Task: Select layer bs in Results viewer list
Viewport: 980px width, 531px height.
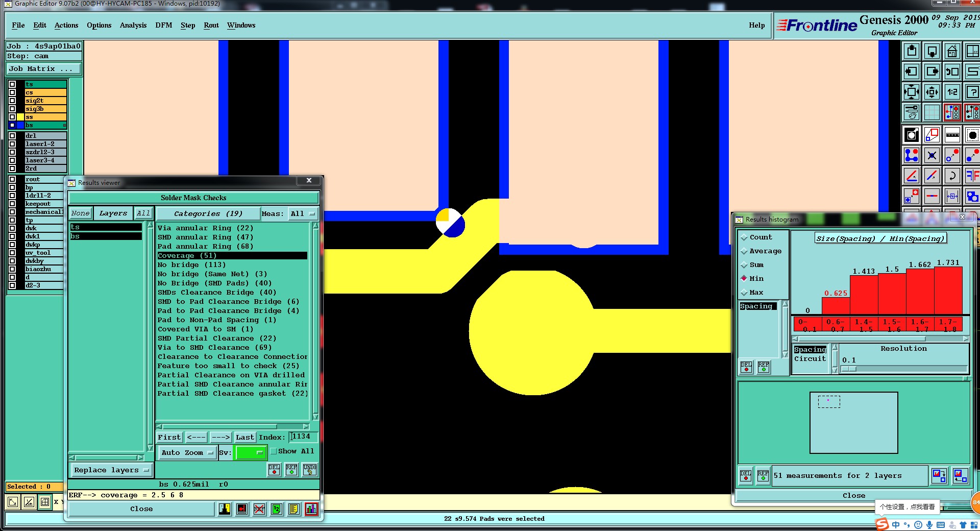Action: (x=106, y=236)
